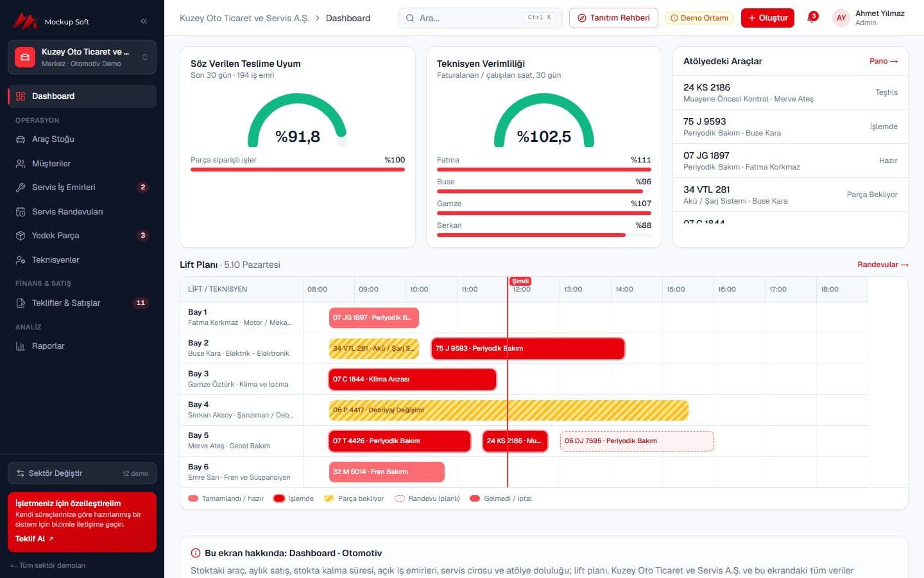Click the red car company icon

[24, 57]
